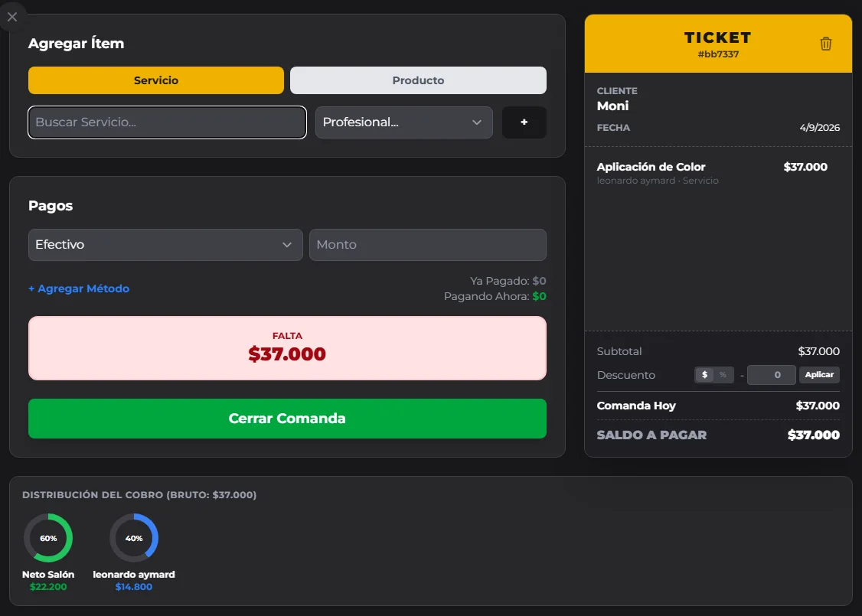
Task: Click the FALTA $37.000 remaining balance box
Action: (288, 348)
